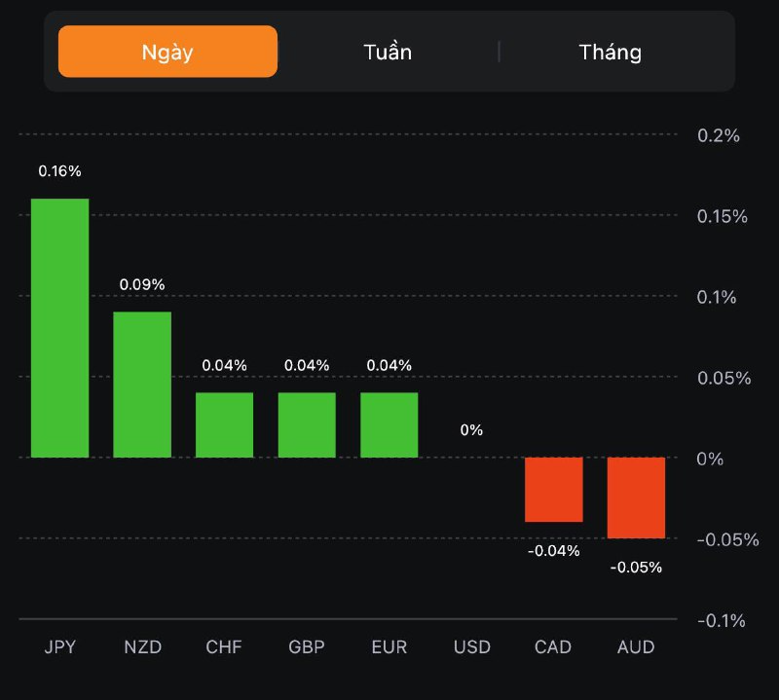The image size is (779, 700).
Task: Open the Tháng tab
Action: coord(610,52)
